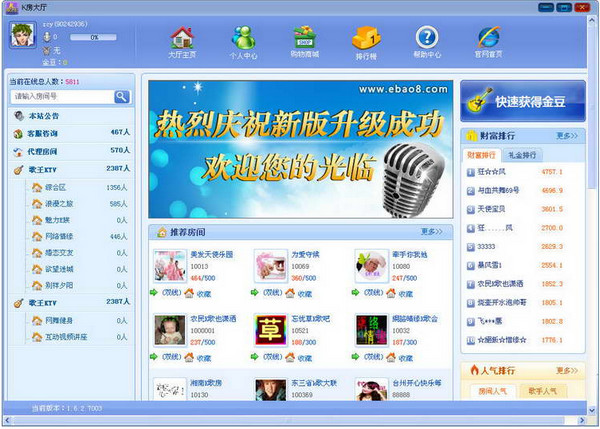Select the 综合区 room zone
The width and height of the screenshot is (600, 429).
tap(54, 188)
